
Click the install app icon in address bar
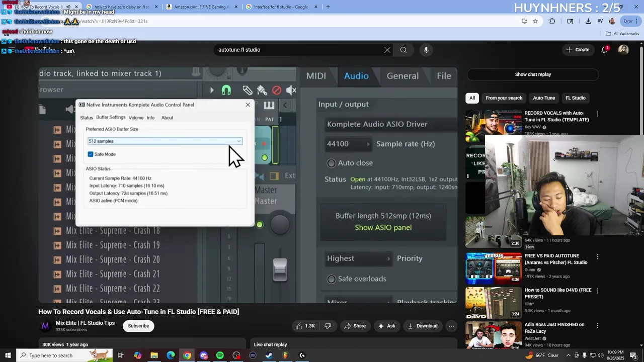tap(524, 21)
